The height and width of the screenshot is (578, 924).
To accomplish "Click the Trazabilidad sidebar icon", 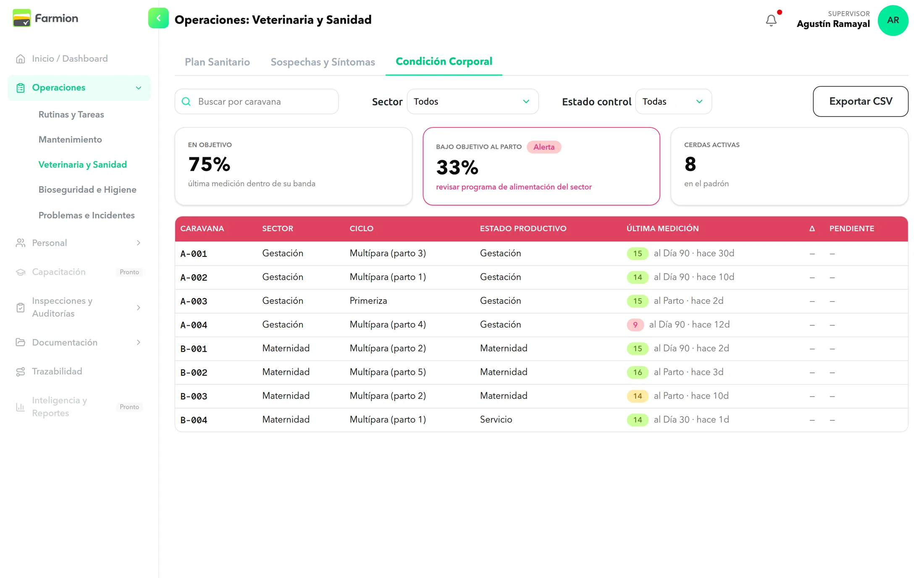I will point(21,372).
